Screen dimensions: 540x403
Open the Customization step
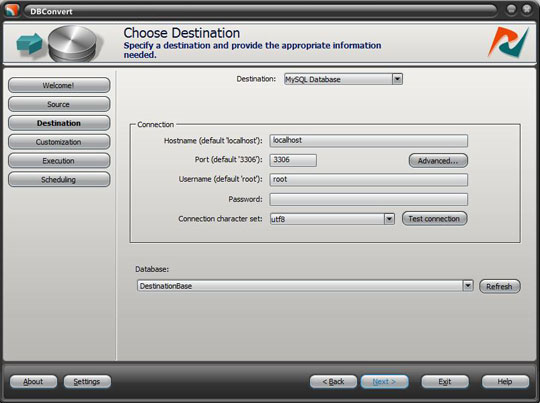coord(59,142)
